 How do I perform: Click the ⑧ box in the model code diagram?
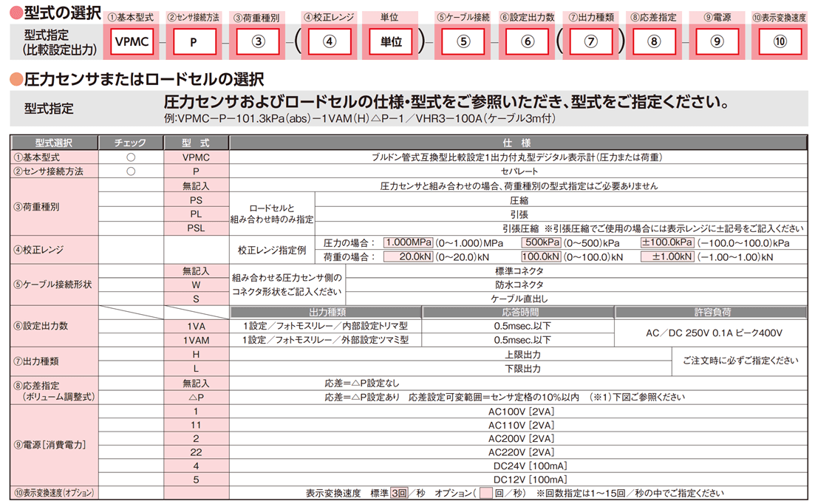pyautogui.click(x=654, y=41)
